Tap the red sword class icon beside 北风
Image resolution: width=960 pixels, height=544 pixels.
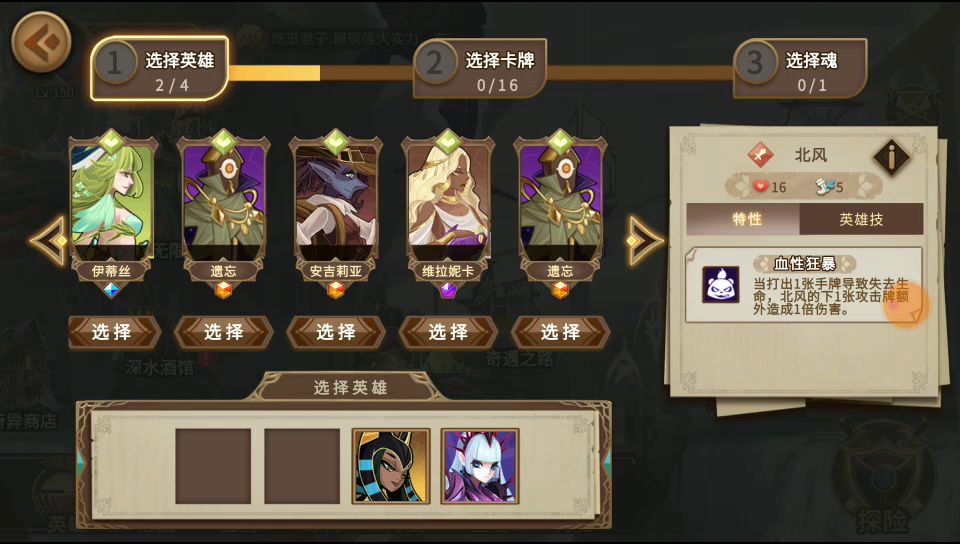pos(761,155)
